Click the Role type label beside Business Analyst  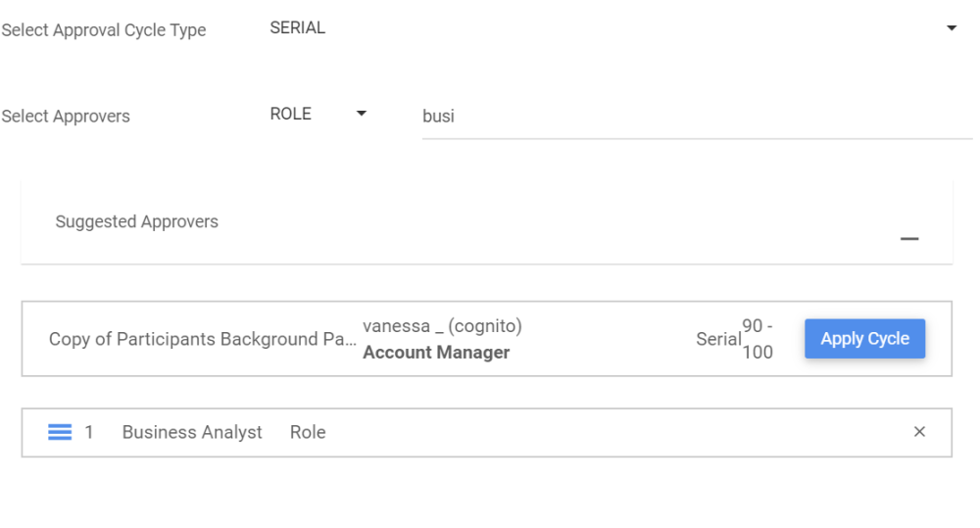(308, 433)
